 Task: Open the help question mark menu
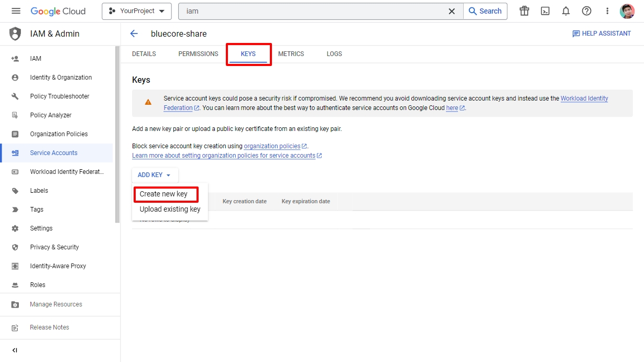[x=586, y=11]
